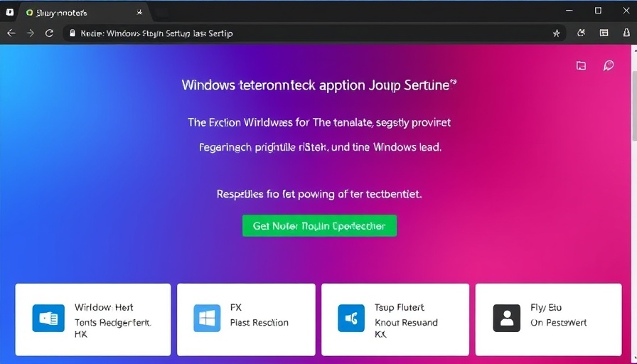Minimize the browser window
637x364 pixels.
pos(569,11)
